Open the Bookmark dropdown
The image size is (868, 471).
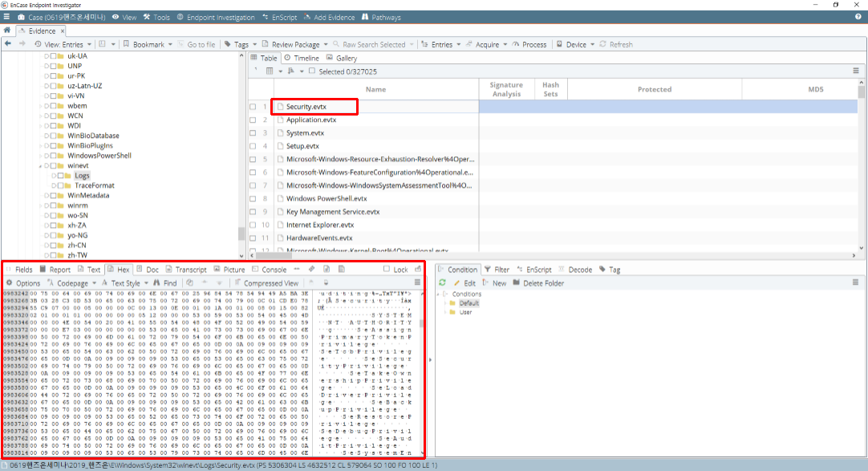point(148,44)
